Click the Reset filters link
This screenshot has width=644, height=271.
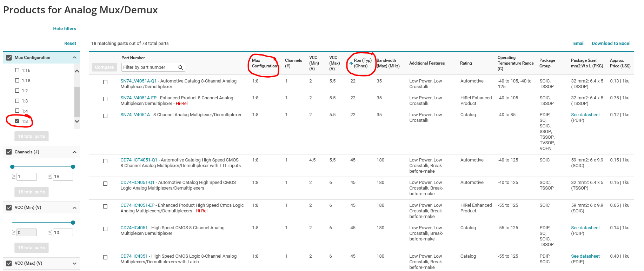(70, 44)
